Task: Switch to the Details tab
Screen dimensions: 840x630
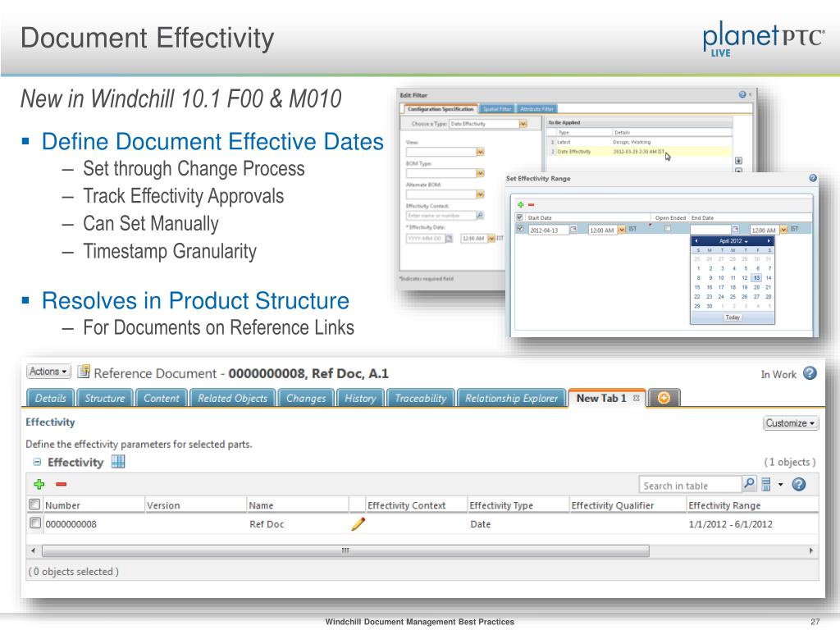Action: 50,398
